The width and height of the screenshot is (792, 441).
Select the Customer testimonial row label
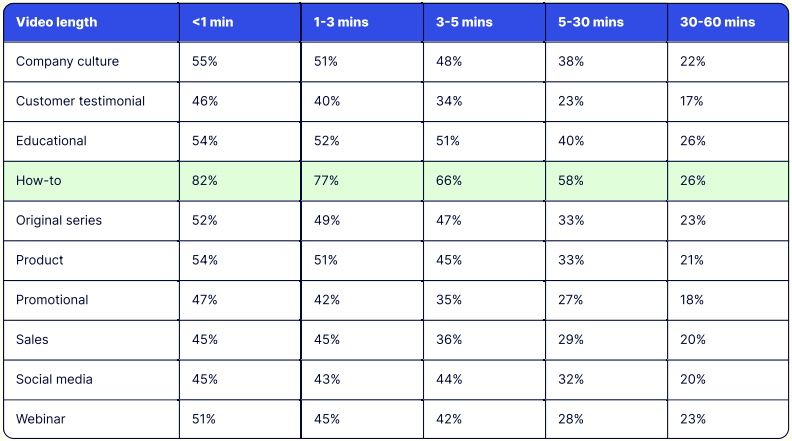pyautogui.click(x=80, y=101)
